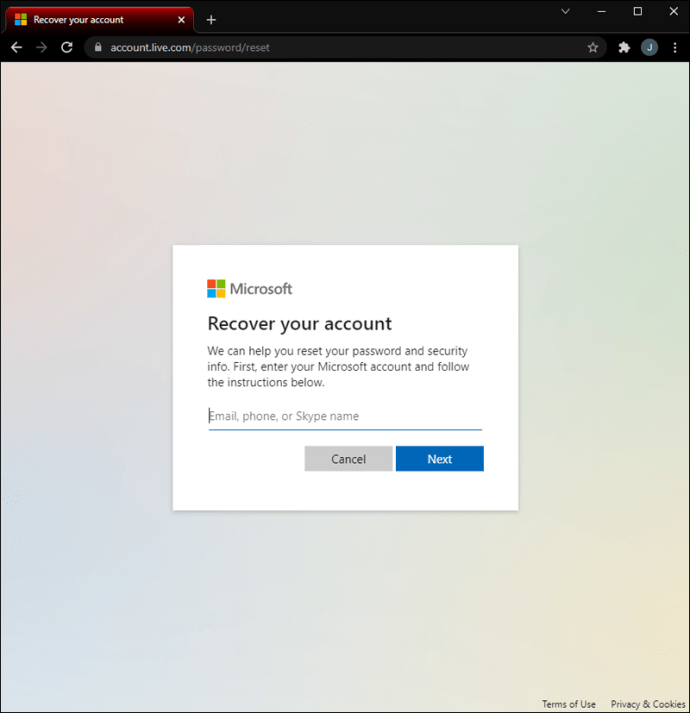This screenshot has height=713, width=690.
Task: Minimize the browser window
Action: tap(601, 11)
